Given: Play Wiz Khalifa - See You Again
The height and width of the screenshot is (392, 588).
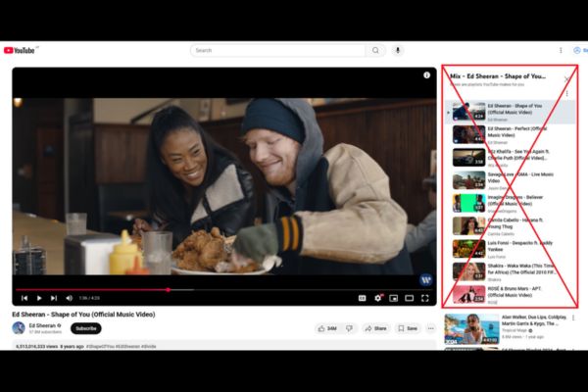Looking at the screenshot, I should [x=510, y=158].
